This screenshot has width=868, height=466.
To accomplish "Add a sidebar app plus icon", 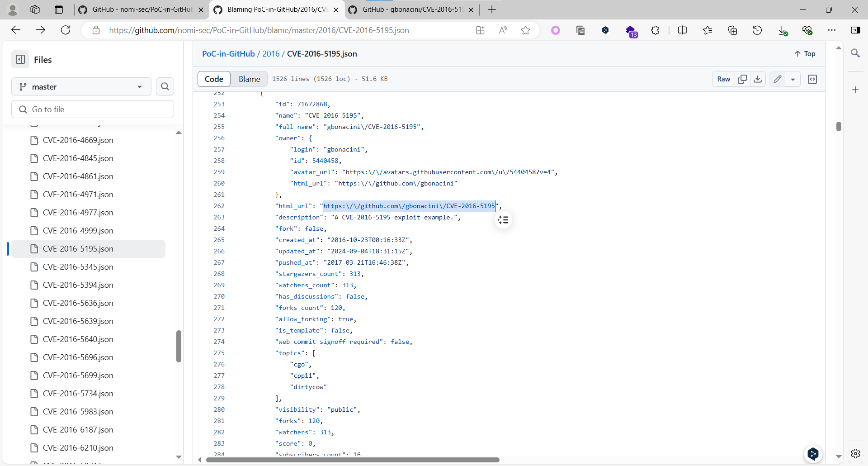I will click(855, 90).
